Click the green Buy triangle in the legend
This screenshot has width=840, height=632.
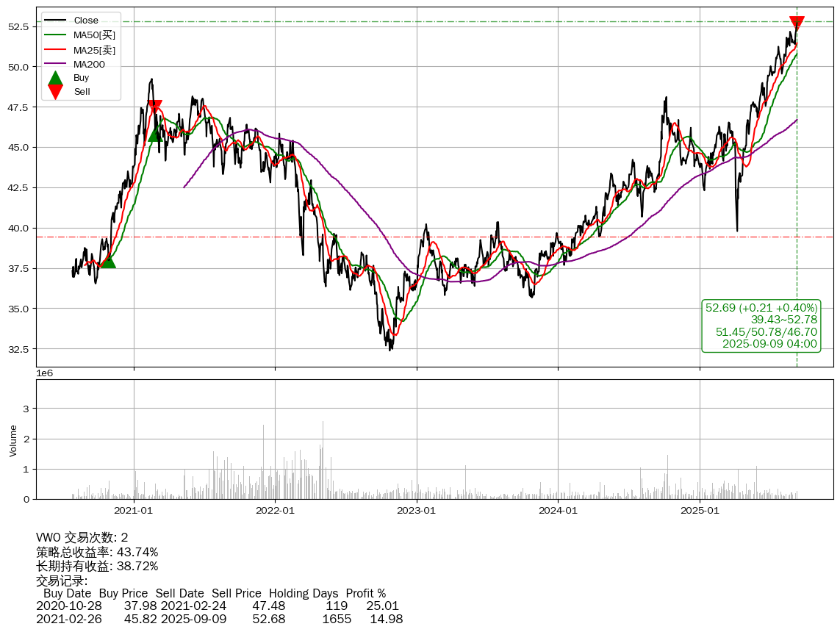[x=55, y=78]
